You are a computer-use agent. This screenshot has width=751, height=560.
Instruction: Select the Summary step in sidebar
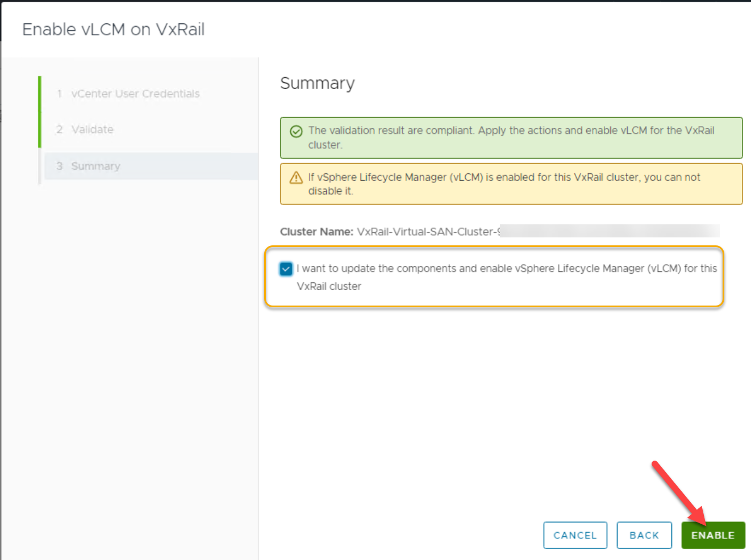coord(95,166)
